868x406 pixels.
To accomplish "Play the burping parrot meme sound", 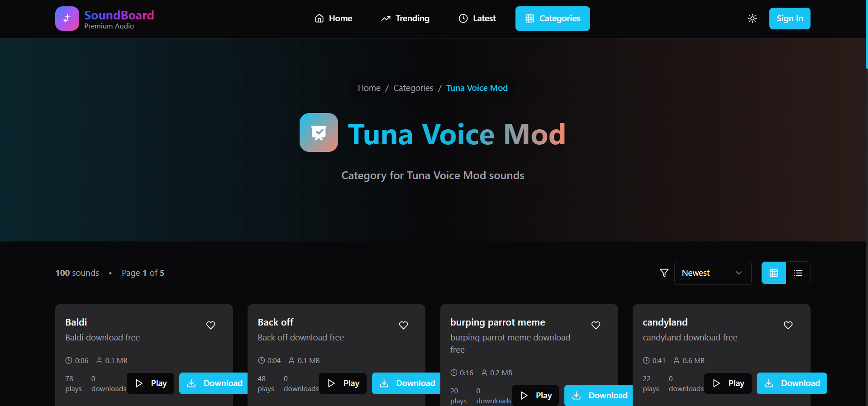I will 536,396.
